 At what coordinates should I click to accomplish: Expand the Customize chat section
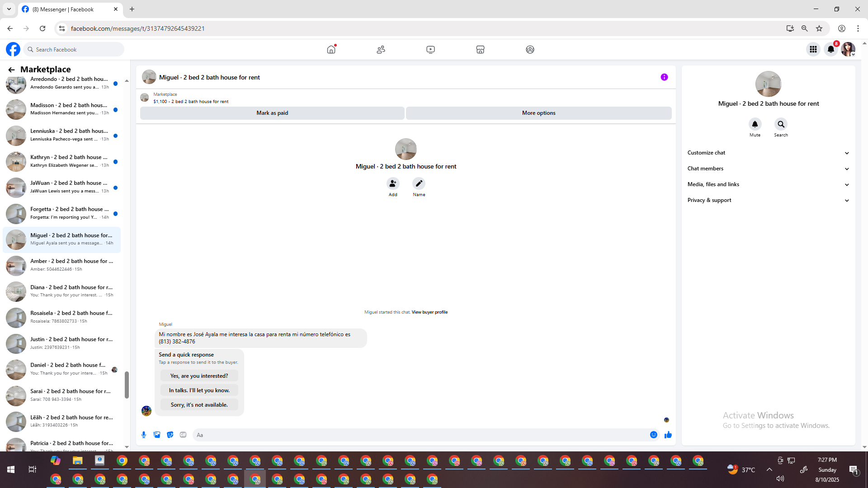point(768,153)
